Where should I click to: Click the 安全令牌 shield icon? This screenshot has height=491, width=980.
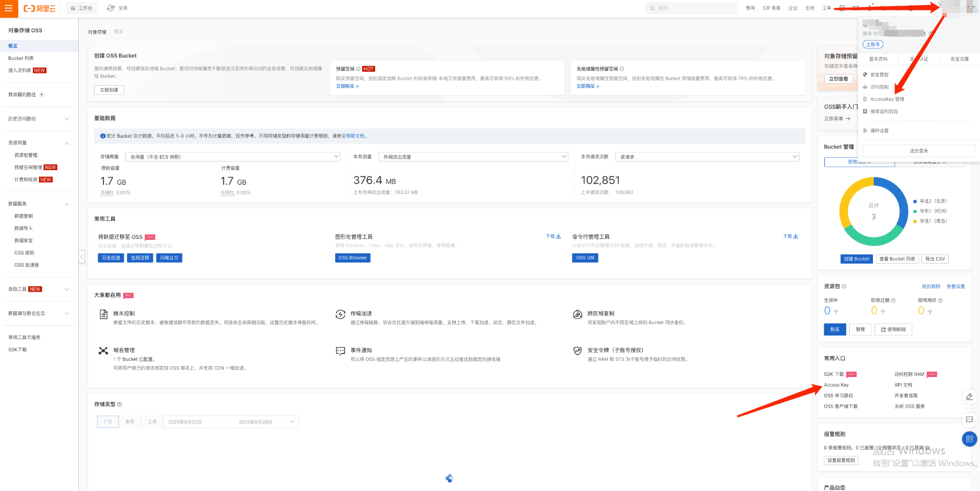tap(577, 351)
